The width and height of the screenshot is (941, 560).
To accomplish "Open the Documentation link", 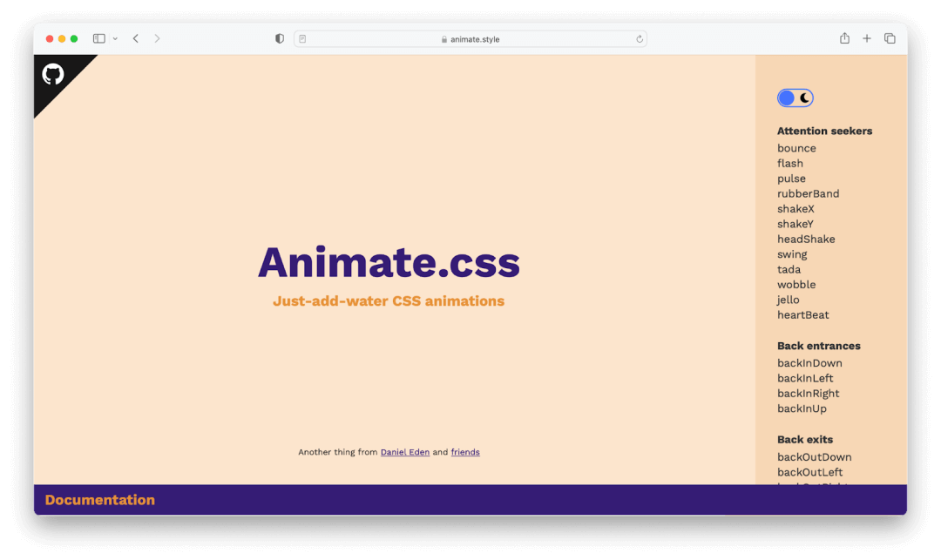I will tap(99, 500).
